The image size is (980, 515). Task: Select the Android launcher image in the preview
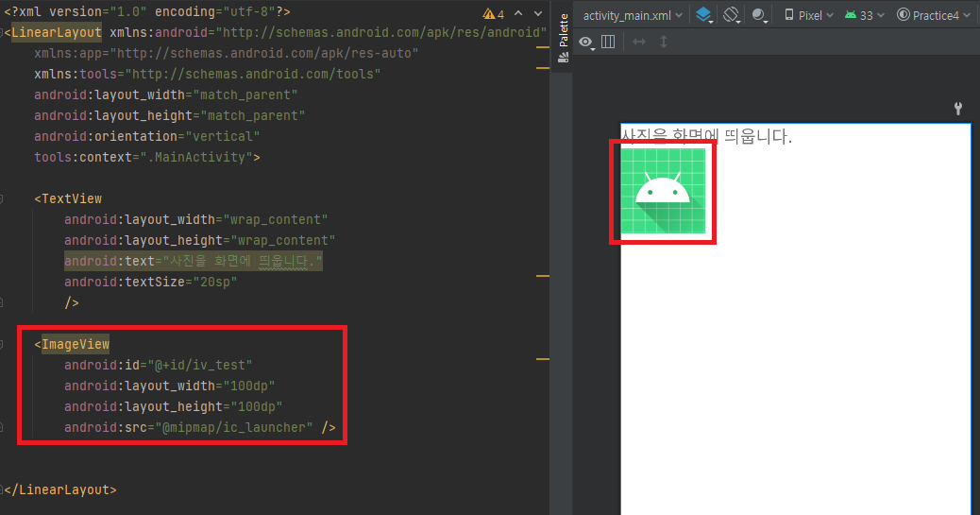(x=663, y=191)
